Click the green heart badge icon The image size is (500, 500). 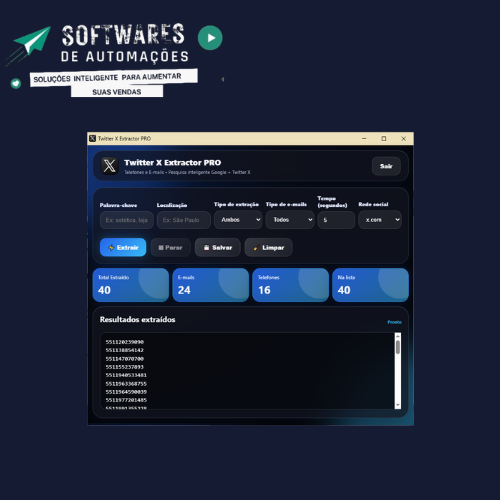coord(16,83)
